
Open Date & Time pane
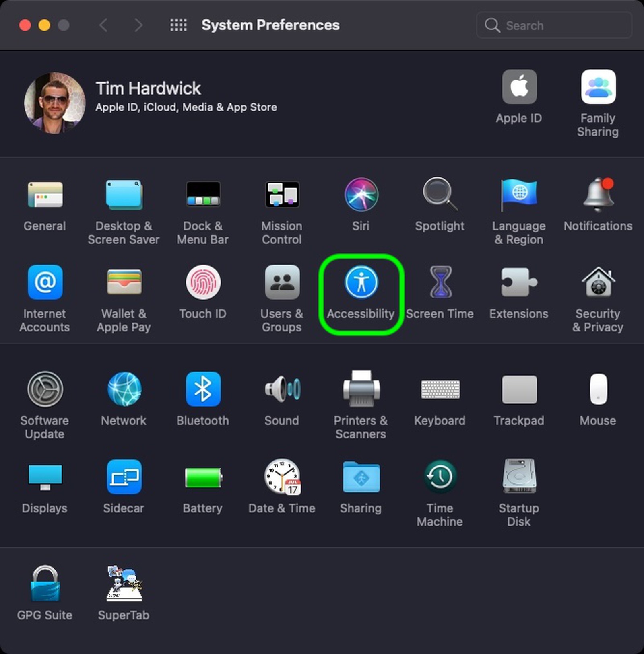282,477
